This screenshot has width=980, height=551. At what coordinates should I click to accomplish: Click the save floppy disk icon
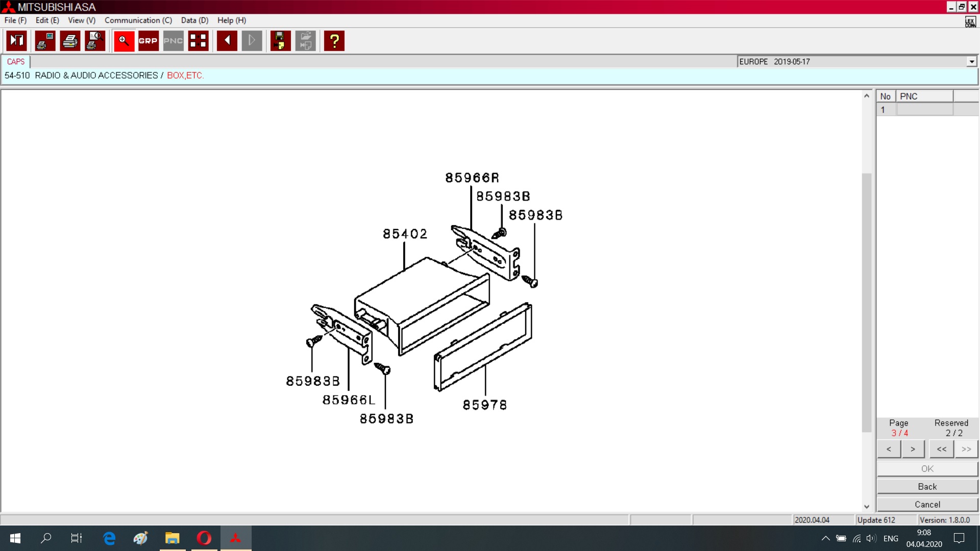280,41
